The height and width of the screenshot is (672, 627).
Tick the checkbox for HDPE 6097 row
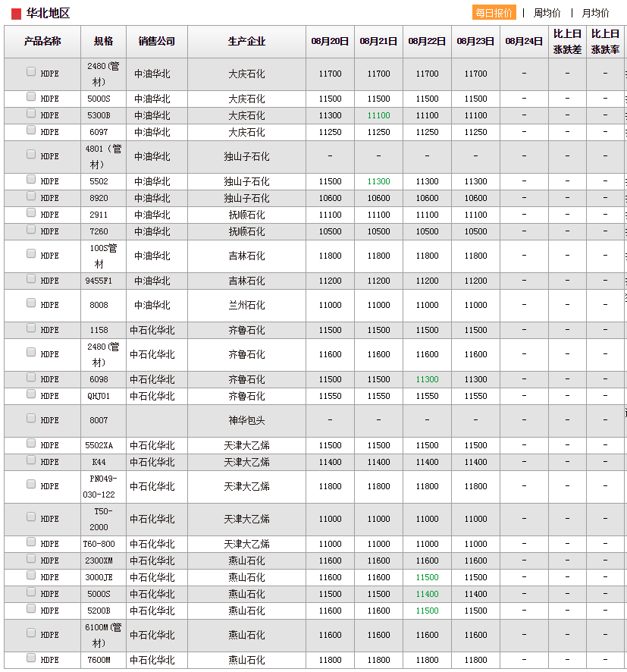(31, 130)
